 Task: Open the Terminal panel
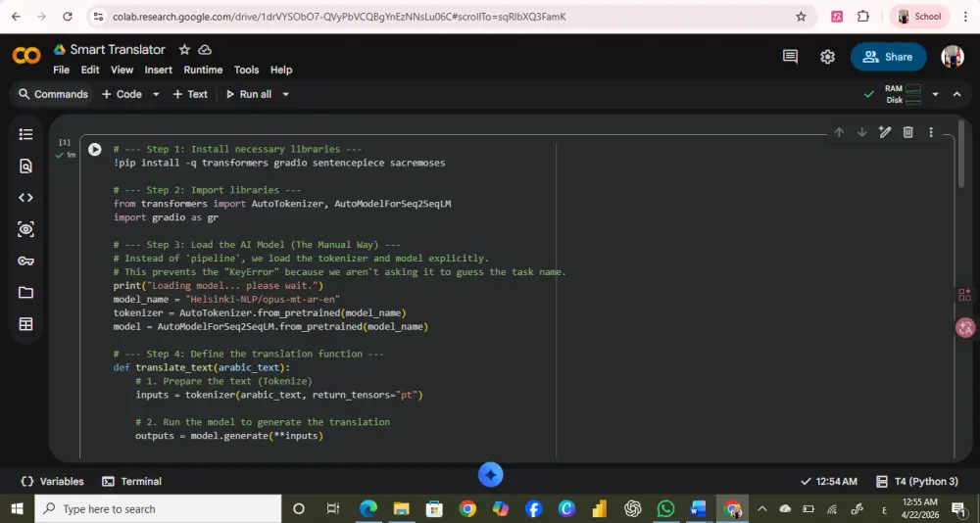[x=132, y=482]
